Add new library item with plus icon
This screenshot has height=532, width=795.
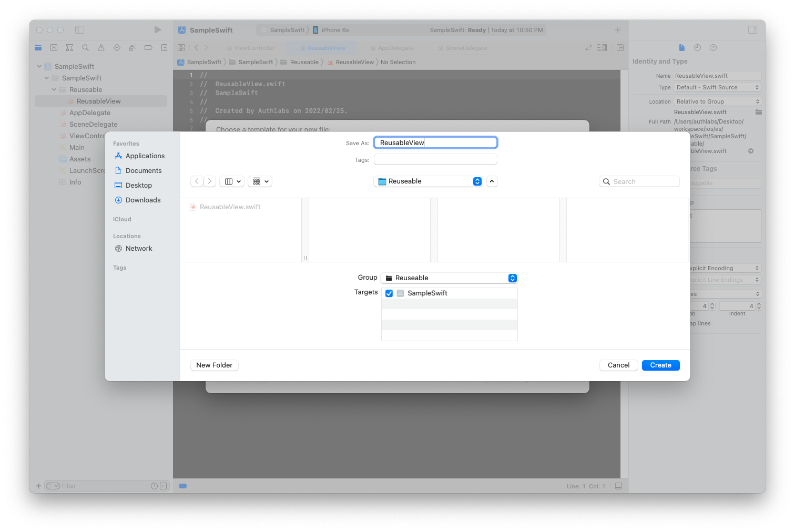click(618, 30)
